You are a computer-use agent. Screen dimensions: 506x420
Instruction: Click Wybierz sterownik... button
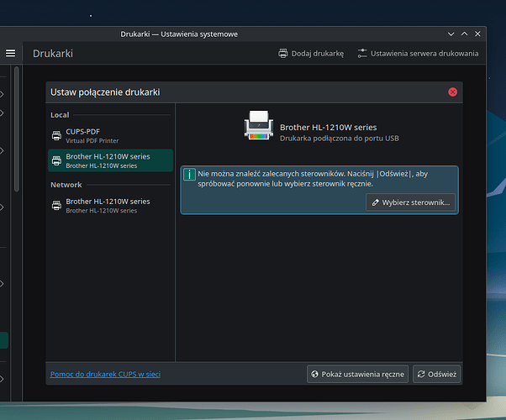tap(410, 202)
